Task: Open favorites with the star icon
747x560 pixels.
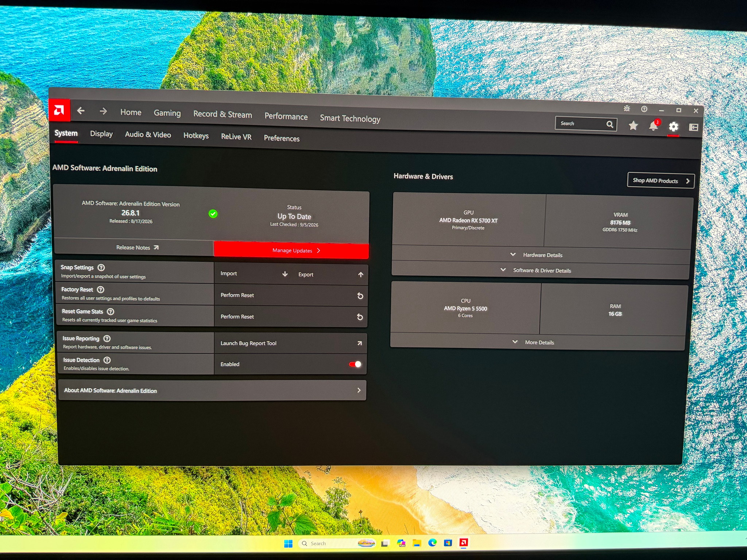Action: click(x=633, y=126)
